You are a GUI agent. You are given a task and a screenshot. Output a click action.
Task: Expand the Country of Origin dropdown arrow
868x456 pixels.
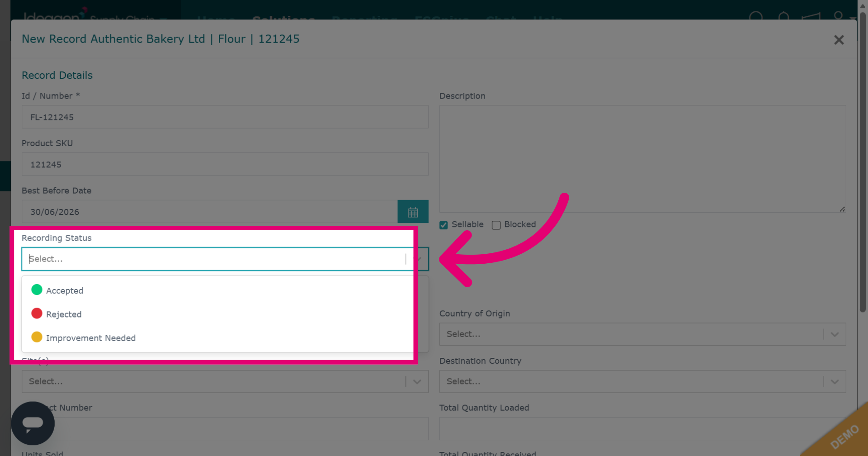point(835,334)
